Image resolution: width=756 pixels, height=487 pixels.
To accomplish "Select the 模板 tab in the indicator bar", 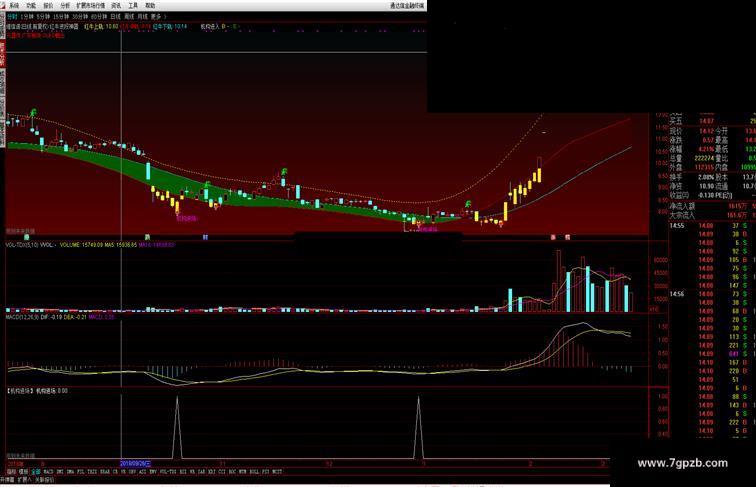I will 23,472.
